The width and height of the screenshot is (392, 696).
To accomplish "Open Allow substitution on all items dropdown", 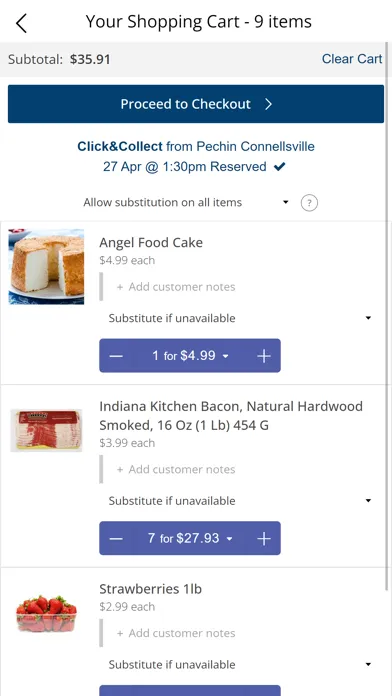I will [x=184, y=202].
